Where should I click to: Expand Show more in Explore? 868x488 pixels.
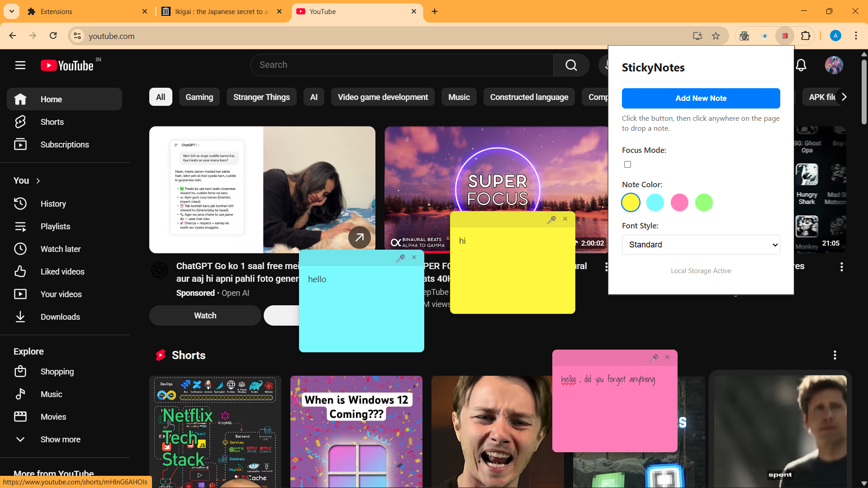pos(61,440)
